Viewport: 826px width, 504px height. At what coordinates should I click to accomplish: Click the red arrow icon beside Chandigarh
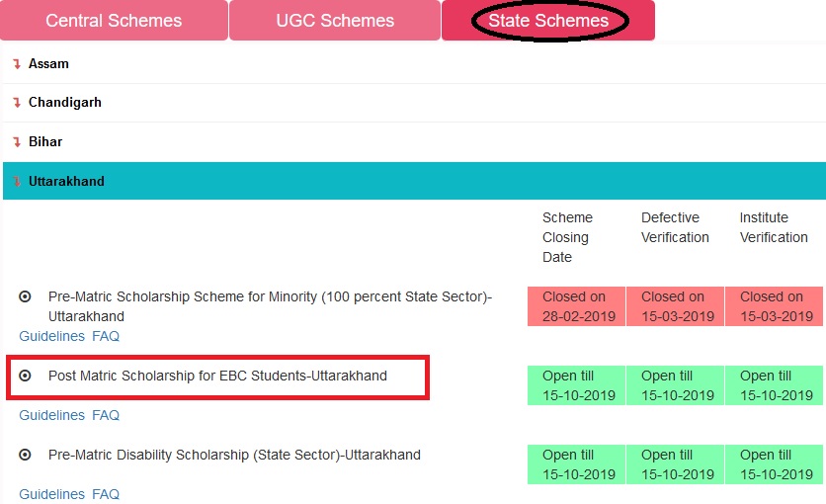(17, 102)
